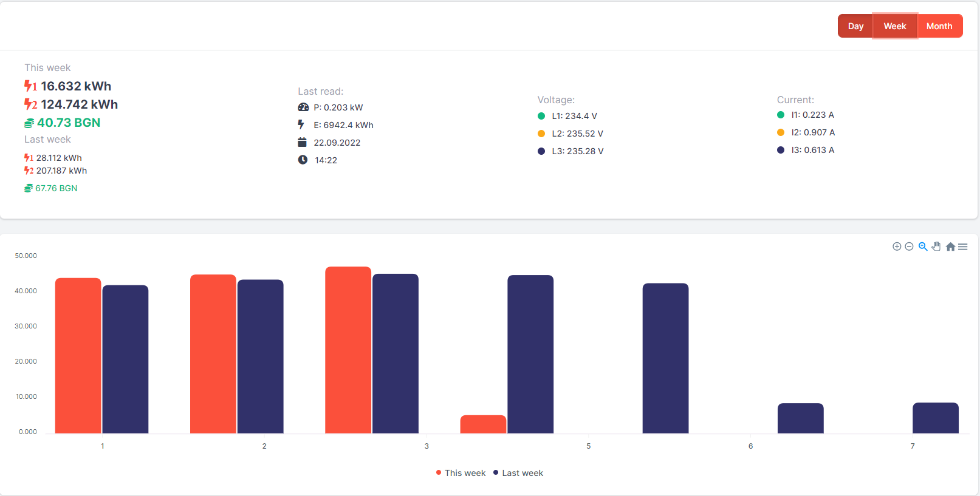This screenshot has height=496, width=980.
Task: Switch to the Month view
Action: 939,26
